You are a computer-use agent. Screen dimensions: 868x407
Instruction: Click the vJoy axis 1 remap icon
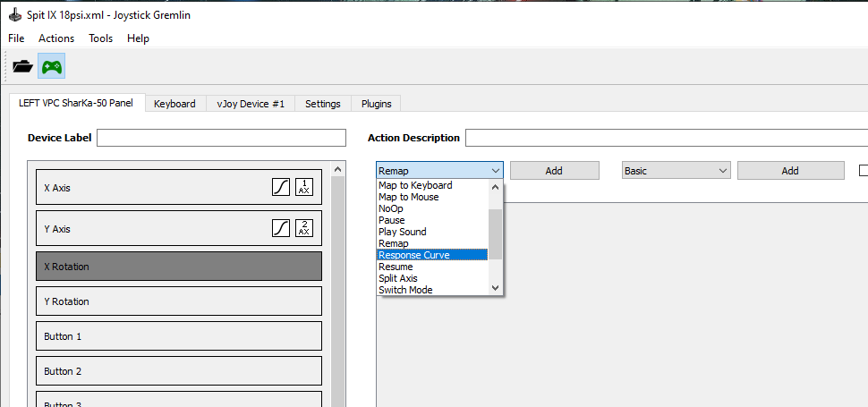(304, 187)
